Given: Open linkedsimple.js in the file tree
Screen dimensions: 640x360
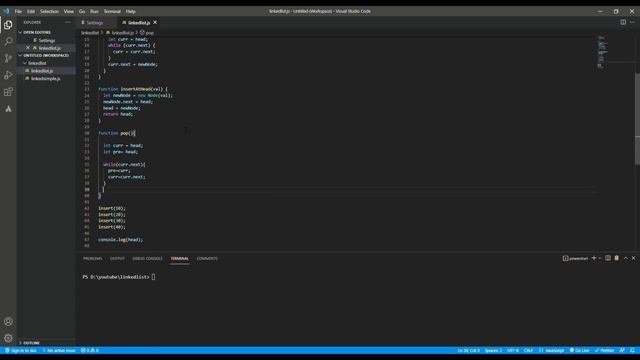Looking at the screenshot, I should tap(46, 78).
